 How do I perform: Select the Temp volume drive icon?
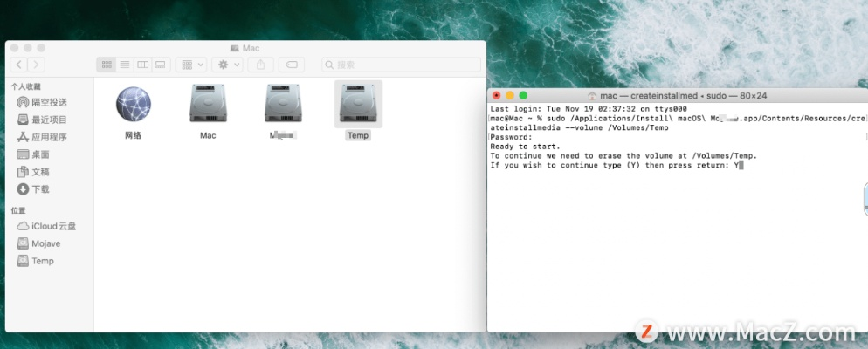pos(357,106)
